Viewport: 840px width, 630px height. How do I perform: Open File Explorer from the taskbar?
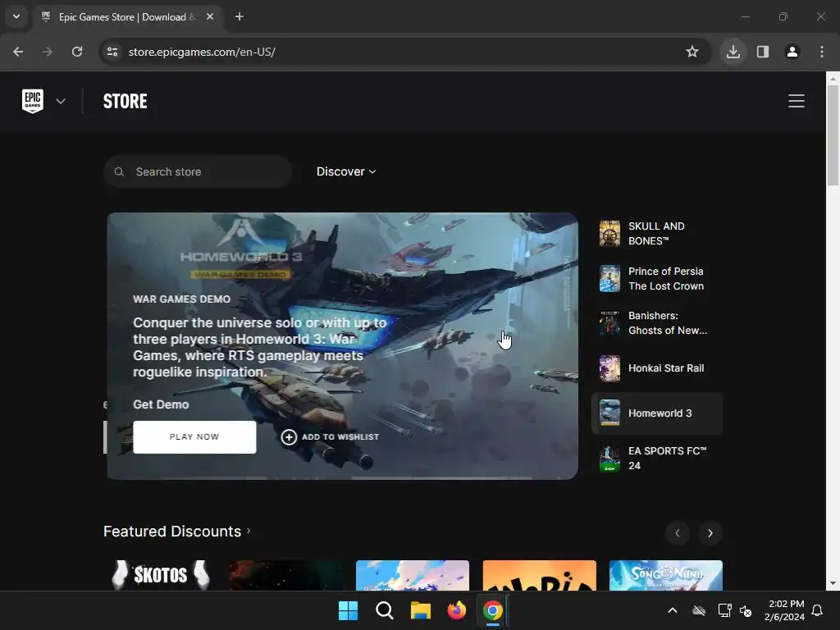(421, 610)
